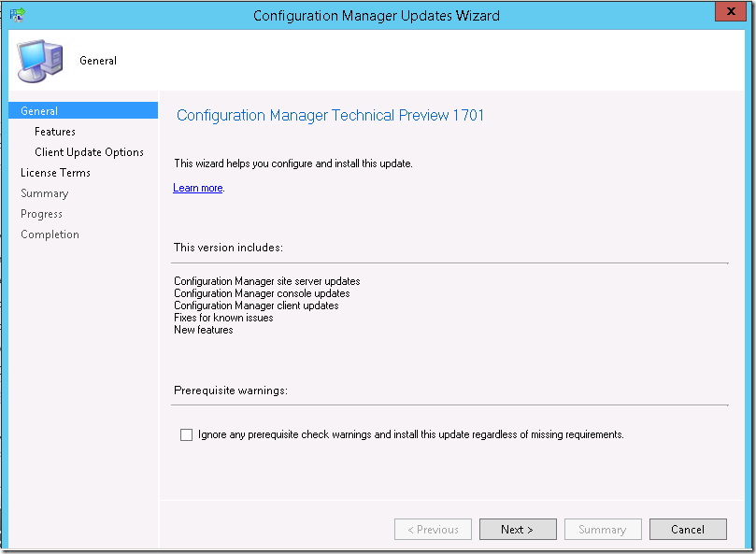Screen dimensions: 756x554
Task: Select Completion step in left navigation
Action: pos(50,234)
